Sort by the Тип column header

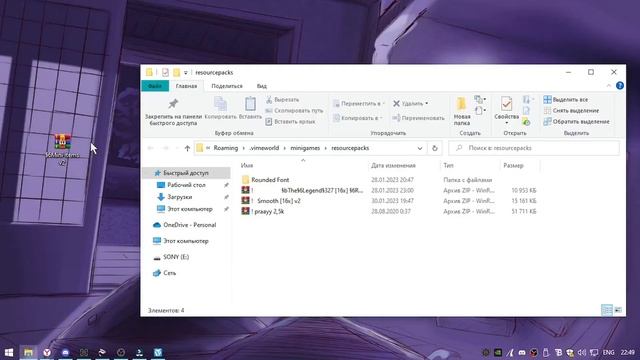click(x=448, y=165)
